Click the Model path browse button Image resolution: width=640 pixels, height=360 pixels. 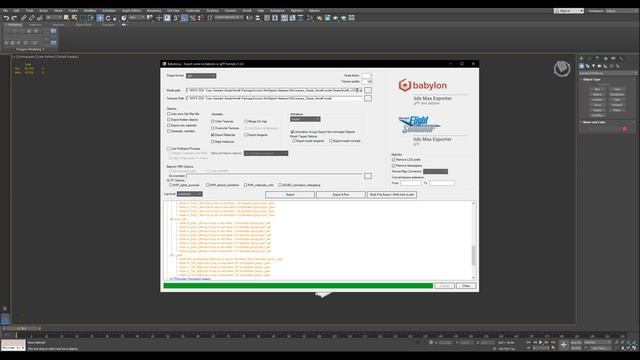[368, 90]
